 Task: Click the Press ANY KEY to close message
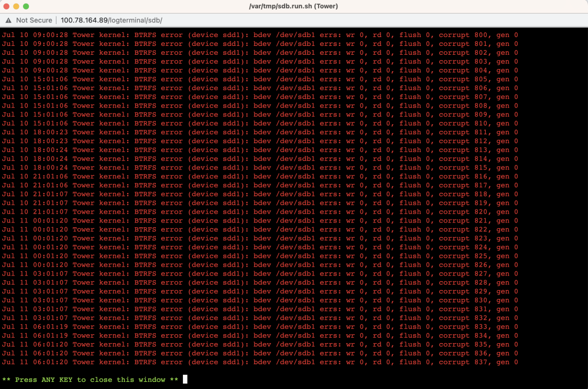click(90, 380)
